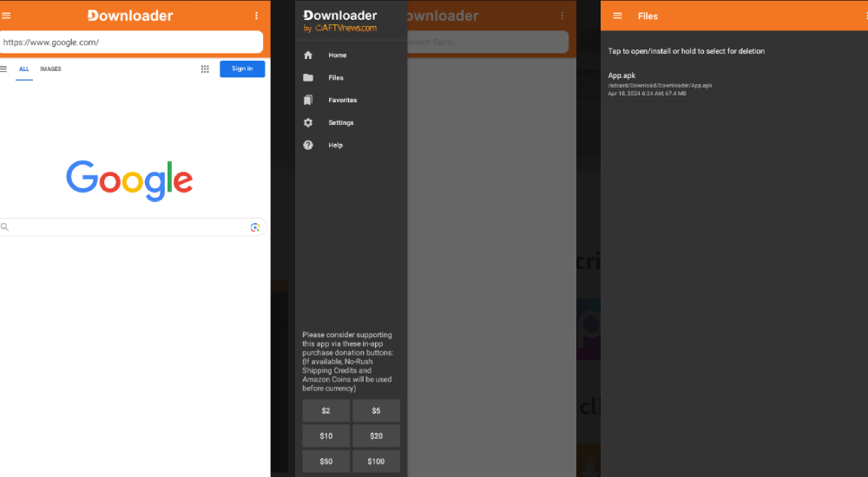Click the question mark Help icon
This screenshot has width=868, height=477.
tap(308, 145)
